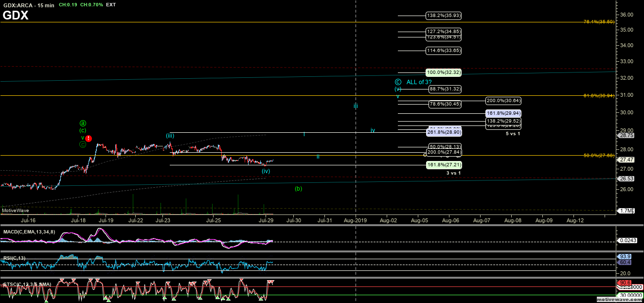Select the 114.6%(33.65) Fibonacci label
The height and width of the screenshot is (303, 644).
pyautogui.click(x=444, y=51)
